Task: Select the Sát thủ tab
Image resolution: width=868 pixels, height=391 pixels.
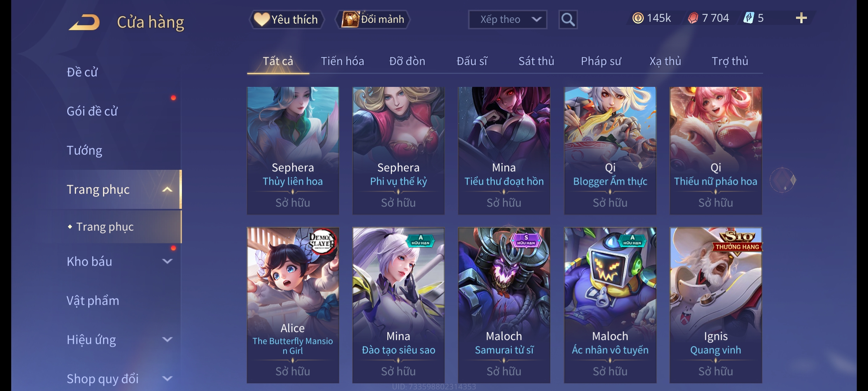Action: (x=536, y=61)
